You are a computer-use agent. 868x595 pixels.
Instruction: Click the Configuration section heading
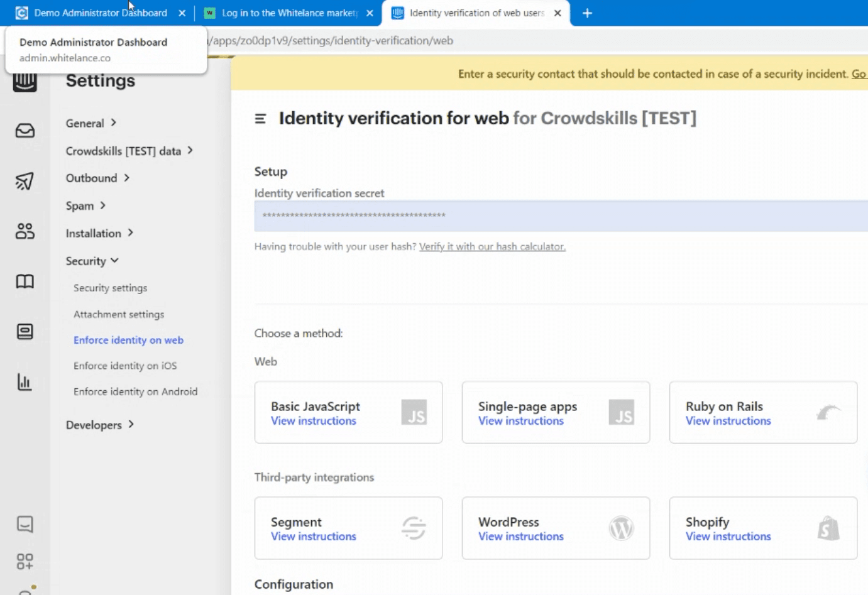pyautogui.click(x=294, y=584)
